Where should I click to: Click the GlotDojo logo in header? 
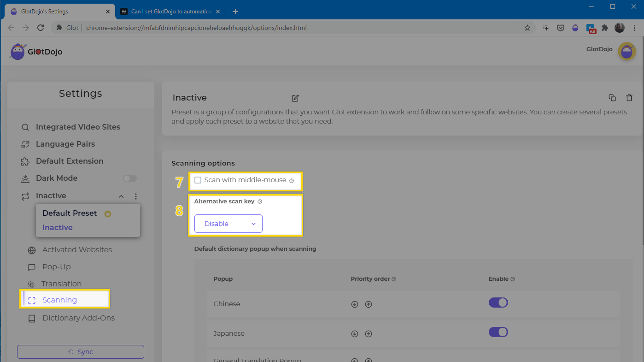(x=36, y=52)
